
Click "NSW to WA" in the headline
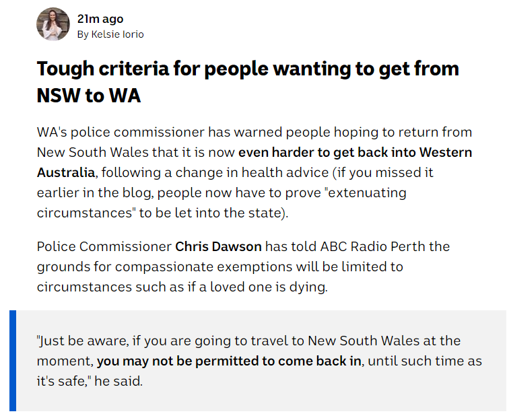click(88, 95)
